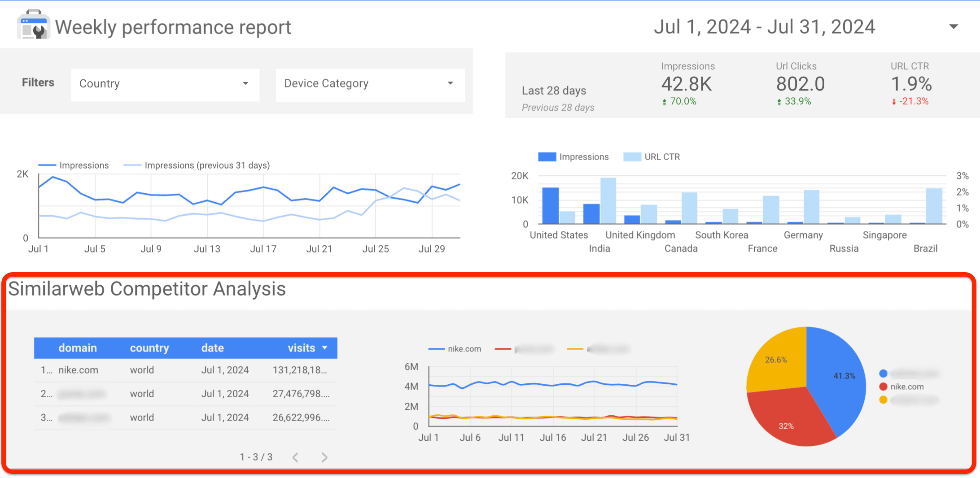Click the visits value 27,476,798...
Image resolution: width=980 pixels, height=478 pixels.
coord(301,394)
